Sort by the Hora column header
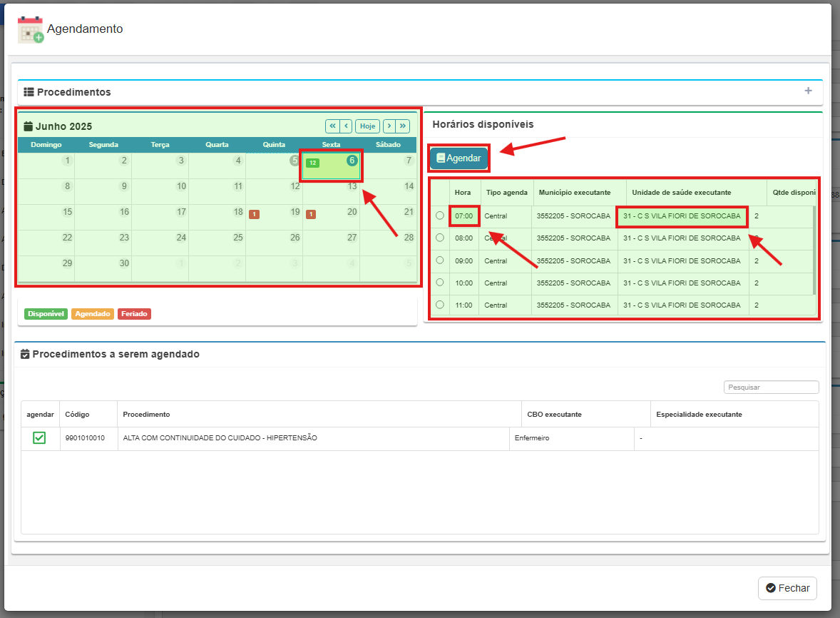840x618 pixels. [x=463, y=193]
